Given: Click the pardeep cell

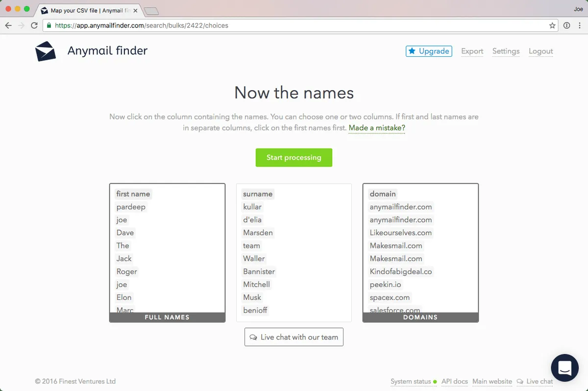Looking at the screenshot, I should (131, 207).
